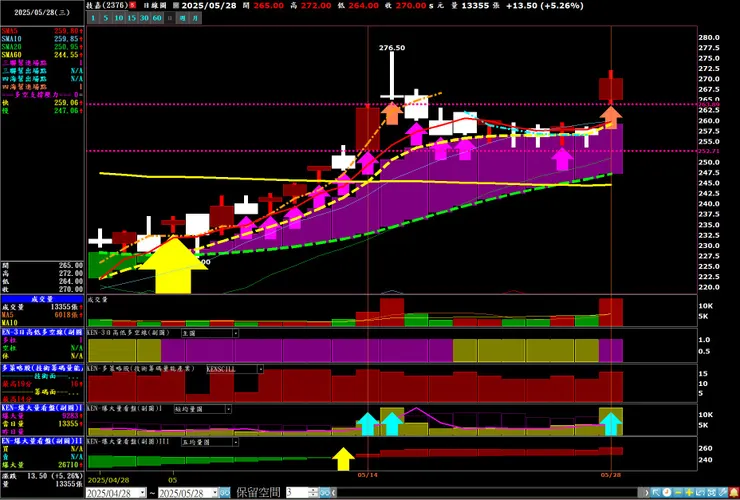Click the minus zoom-out icon
This screenshot has width=740, height=500.
click(x=678, y=493)
